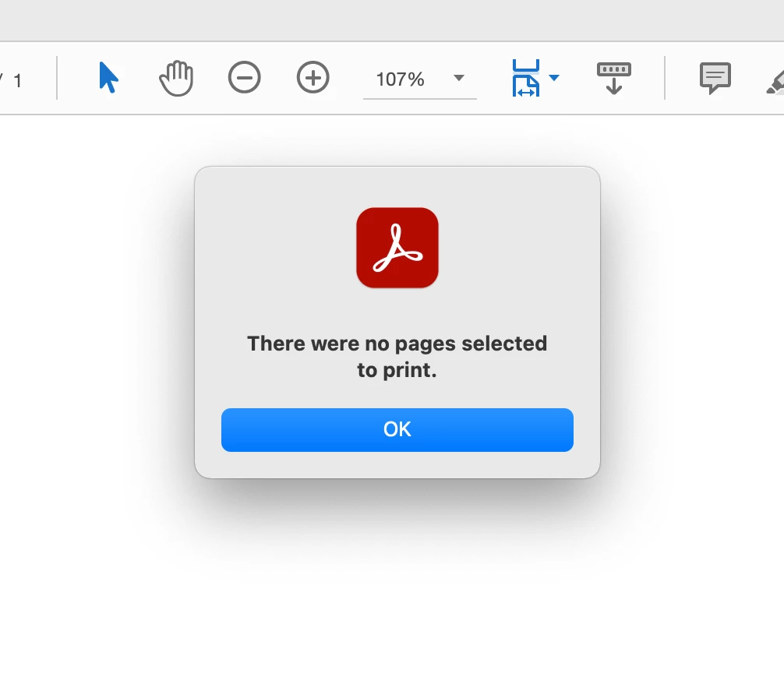This screenshot has width=784, height=684.
Task: Zoom in with the plus button
Action: (x=313, y=77)
